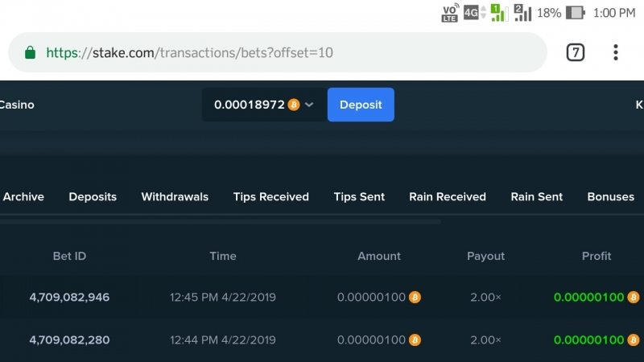
Task: Expand the wallet currency dropdown chevron
Action: pyautogui.click(x=309, y=105)
